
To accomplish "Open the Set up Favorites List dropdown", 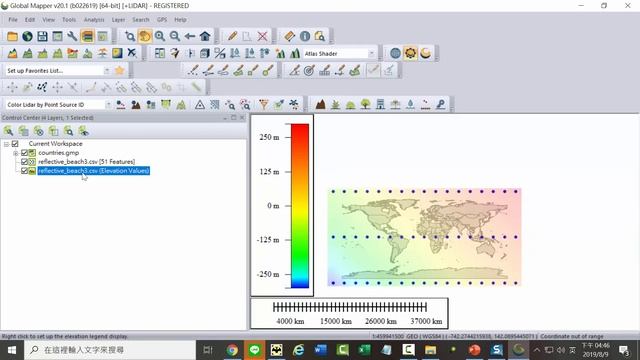I will point(107,71).
